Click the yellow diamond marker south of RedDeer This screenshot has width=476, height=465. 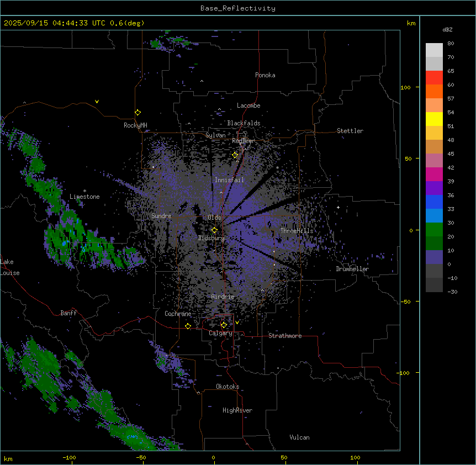tap(235, 155)
